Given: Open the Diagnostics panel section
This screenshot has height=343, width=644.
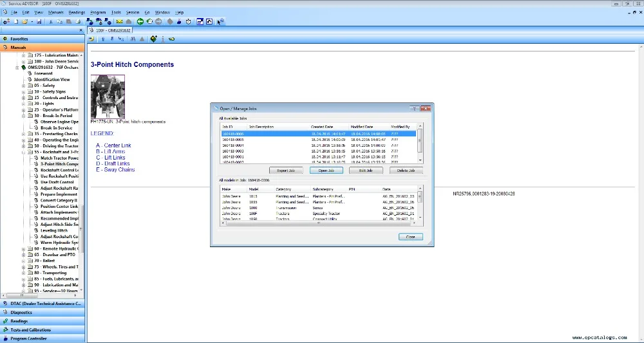Looking at the screenshot, I should point(43,312).
